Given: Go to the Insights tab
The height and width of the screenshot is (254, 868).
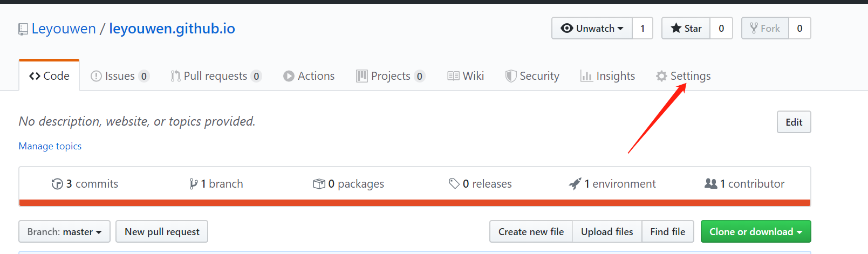Looking at the screenshot, I should point(607,76).
